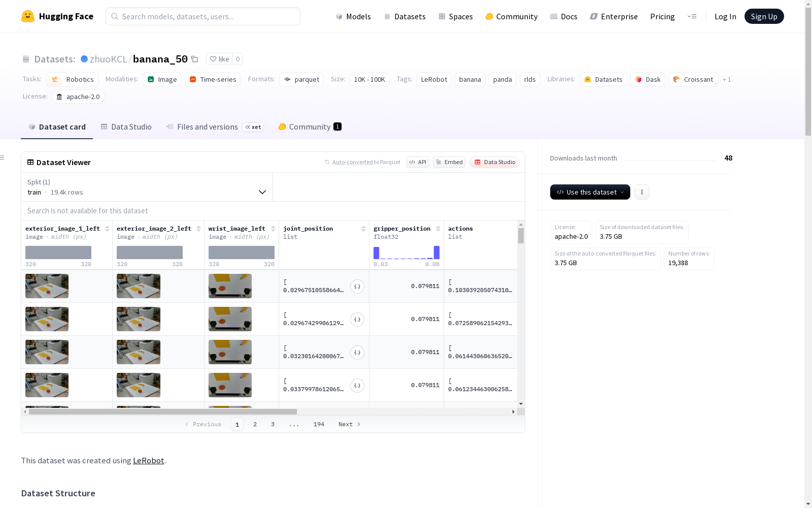812x508 pixels.
Task: Click Next page
Action: tap(349, 424)
